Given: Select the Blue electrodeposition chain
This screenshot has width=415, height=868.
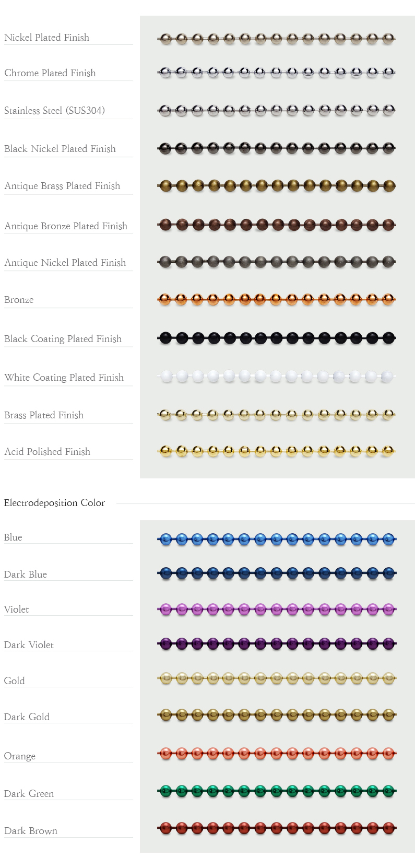Looking at the screenshot, I should tap(277, 539).
